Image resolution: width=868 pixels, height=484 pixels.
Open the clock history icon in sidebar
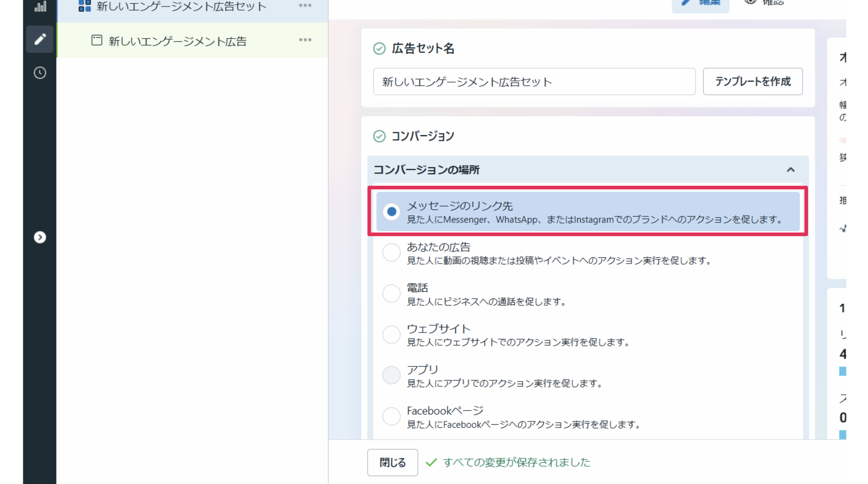click(40, 73)
